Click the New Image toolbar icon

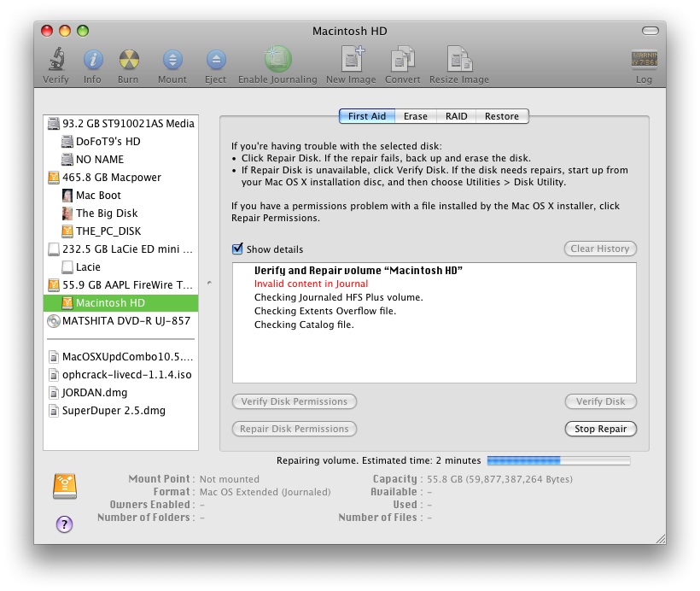tap(353, 59)
